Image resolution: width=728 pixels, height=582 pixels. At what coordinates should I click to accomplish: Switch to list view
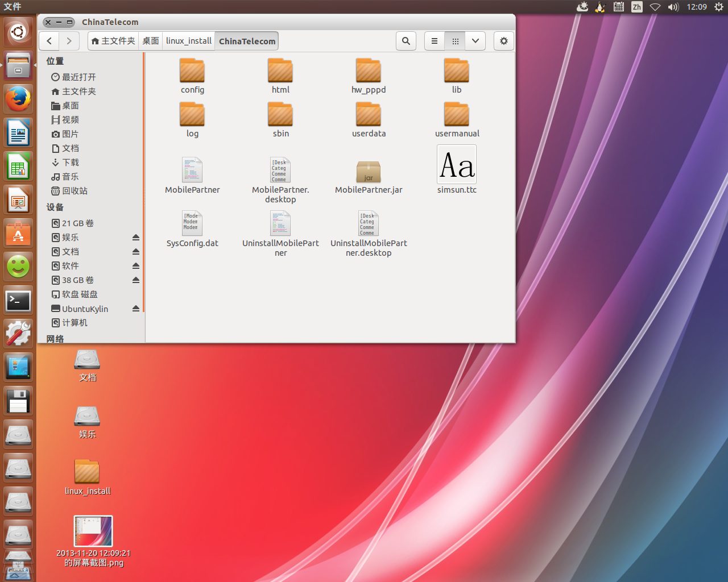[435, 41]
